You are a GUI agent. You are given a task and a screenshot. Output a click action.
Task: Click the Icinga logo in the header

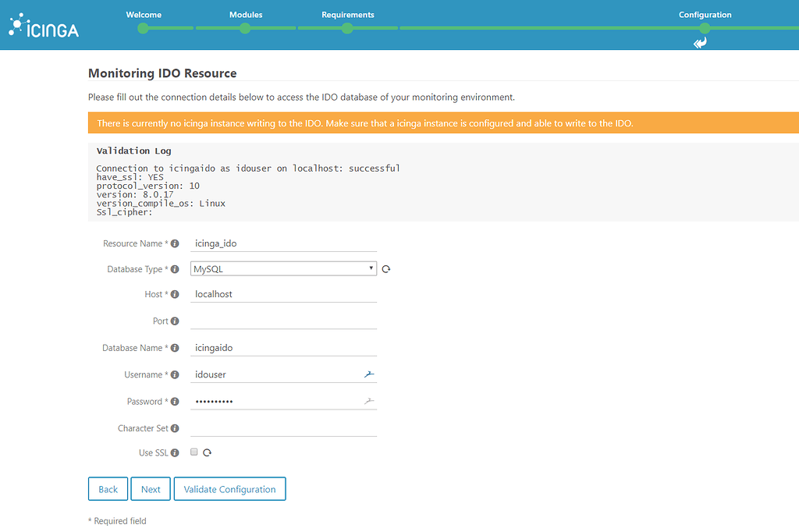43,24
